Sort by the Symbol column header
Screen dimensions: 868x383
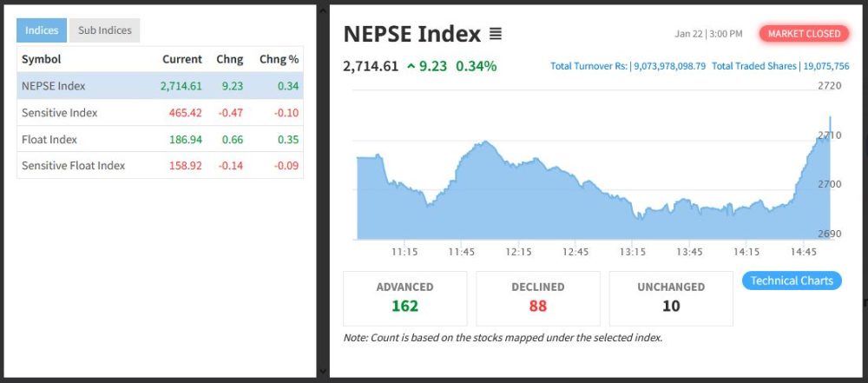tap(41, 59)
